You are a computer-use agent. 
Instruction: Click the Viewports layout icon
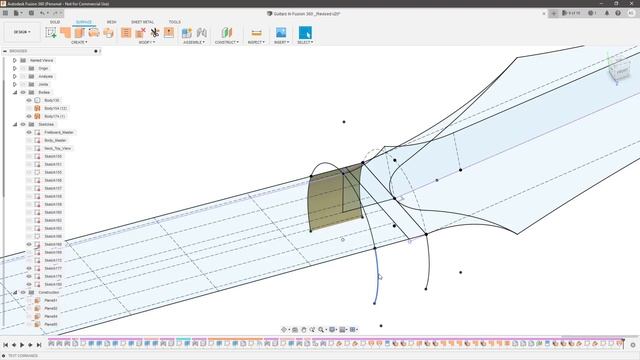[353, 329]
